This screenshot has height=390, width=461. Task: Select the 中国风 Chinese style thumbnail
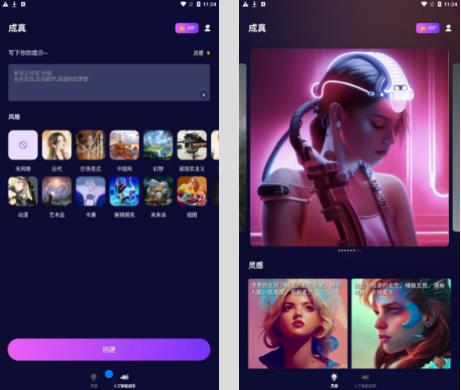(x=124, y=145)
